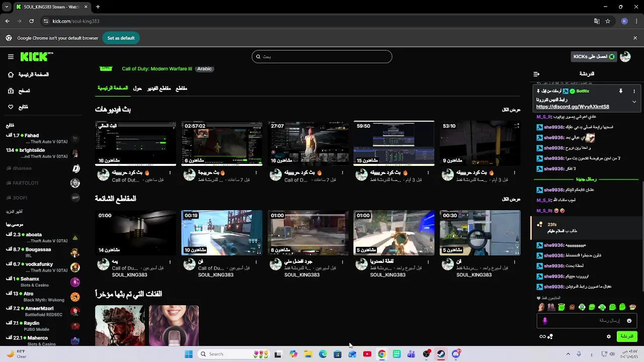Open Bougassaa channel in sidebar
This screenshot has height=362, width=644.
pos(43,252)
